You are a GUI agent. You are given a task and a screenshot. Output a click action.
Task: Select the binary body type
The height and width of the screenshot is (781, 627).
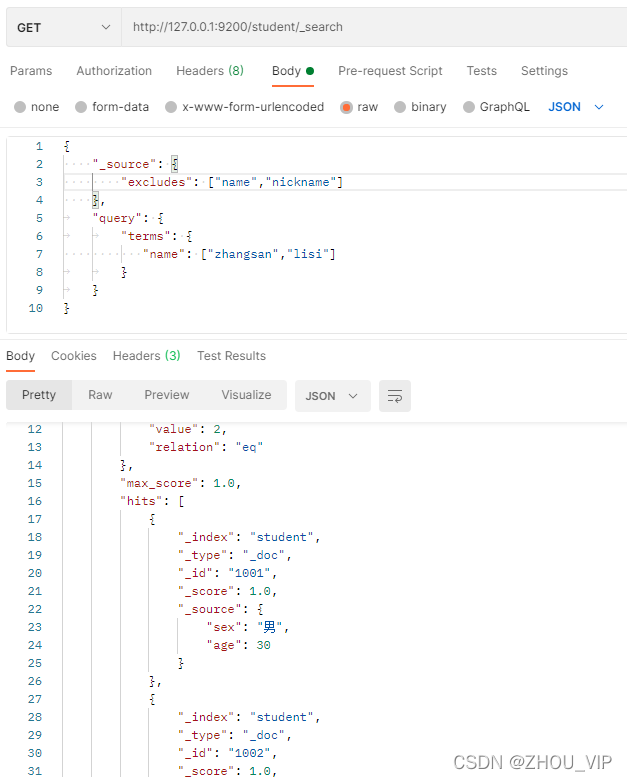point(420,107)
